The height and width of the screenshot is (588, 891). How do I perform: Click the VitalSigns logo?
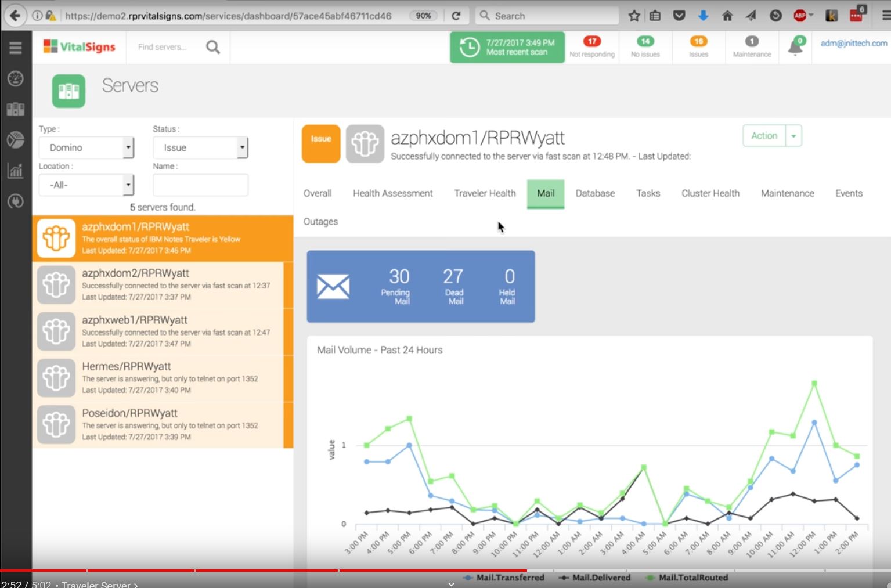[80, 46]
